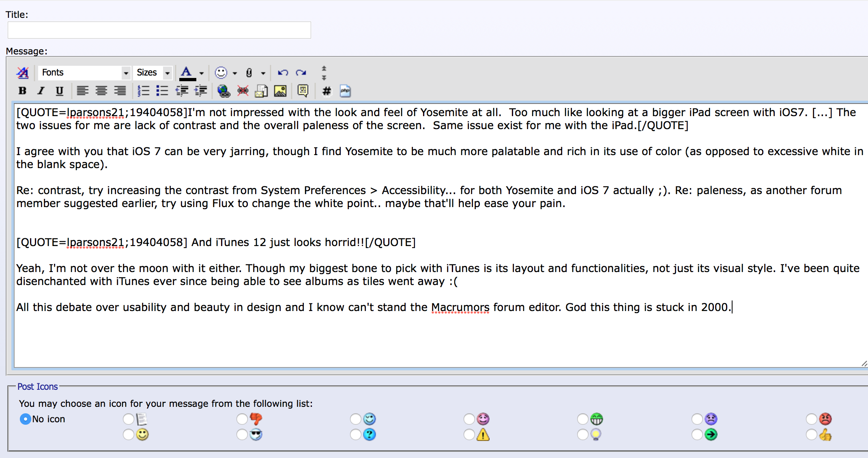Open the Sizes dropdown

(153, 73)
